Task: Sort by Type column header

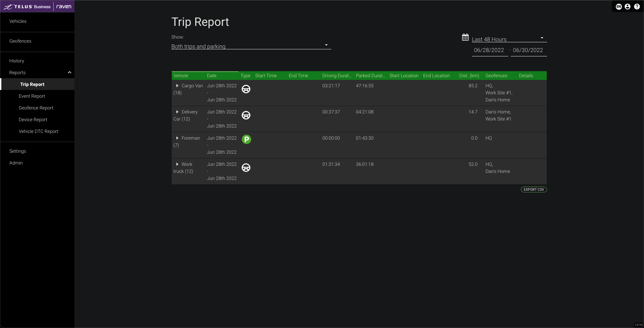Action: (x=246, y=76)
